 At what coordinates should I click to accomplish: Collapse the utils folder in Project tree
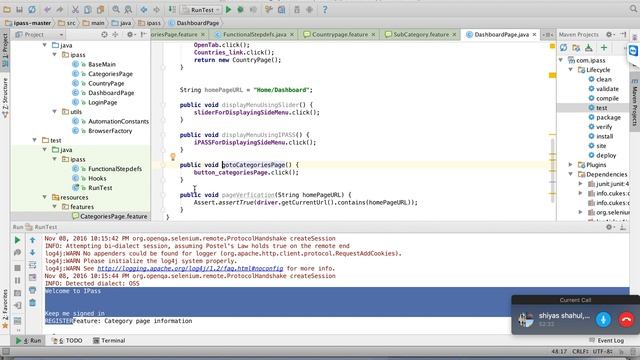(54, 111)
